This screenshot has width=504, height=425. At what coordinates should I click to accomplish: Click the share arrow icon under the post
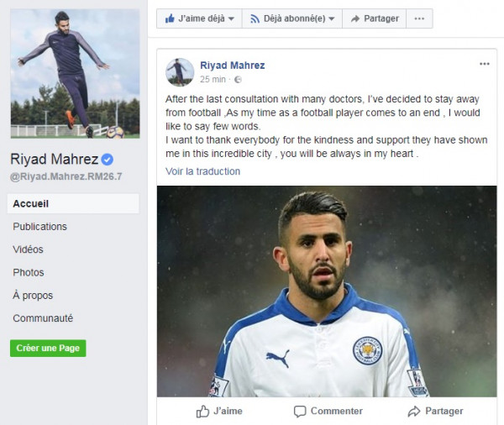[413, 411]
